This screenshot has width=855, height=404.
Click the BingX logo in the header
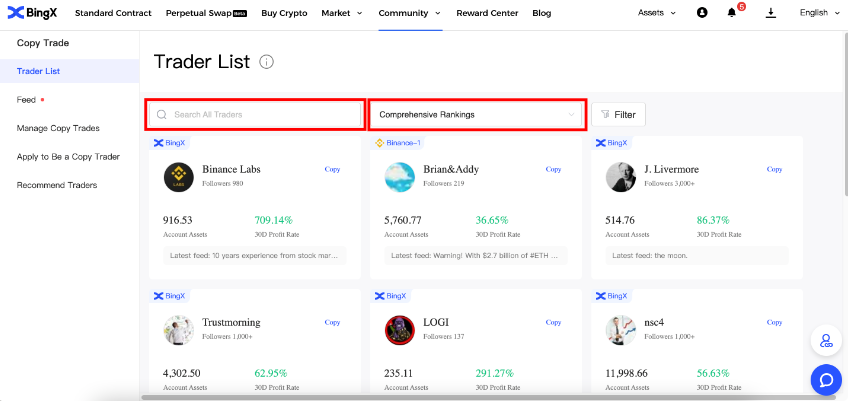32,13
